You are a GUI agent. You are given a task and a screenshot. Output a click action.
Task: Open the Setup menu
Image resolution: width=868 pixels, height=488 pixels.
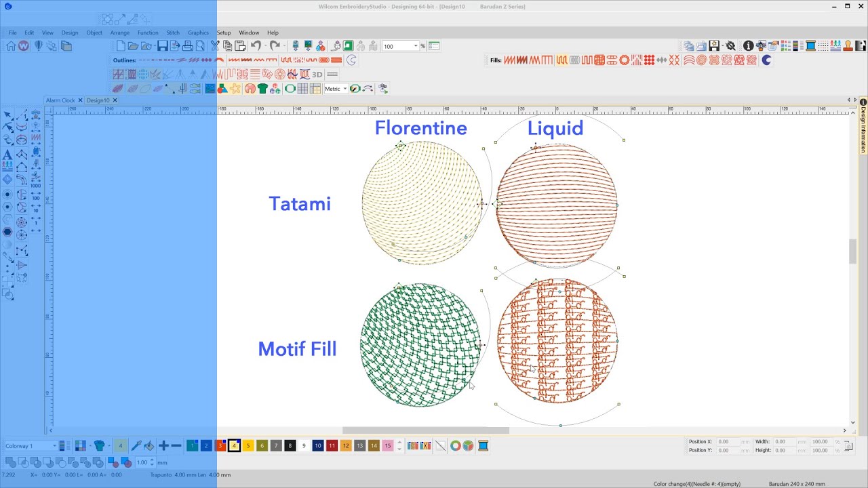224,33
